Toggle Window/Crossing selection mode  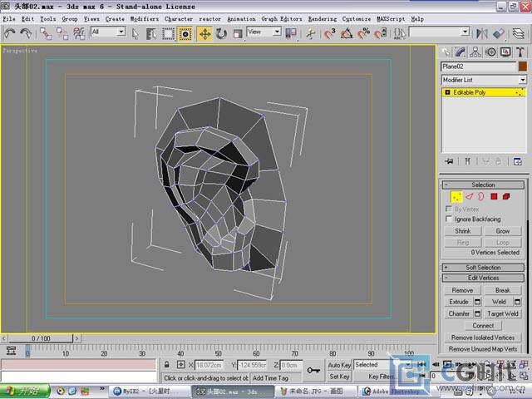click(185, 33)
